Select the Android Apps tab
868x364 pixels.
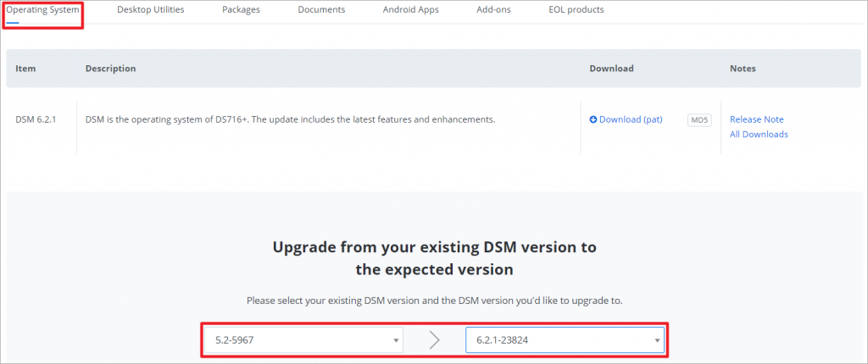pyautogui.click(x=411, y=10)
